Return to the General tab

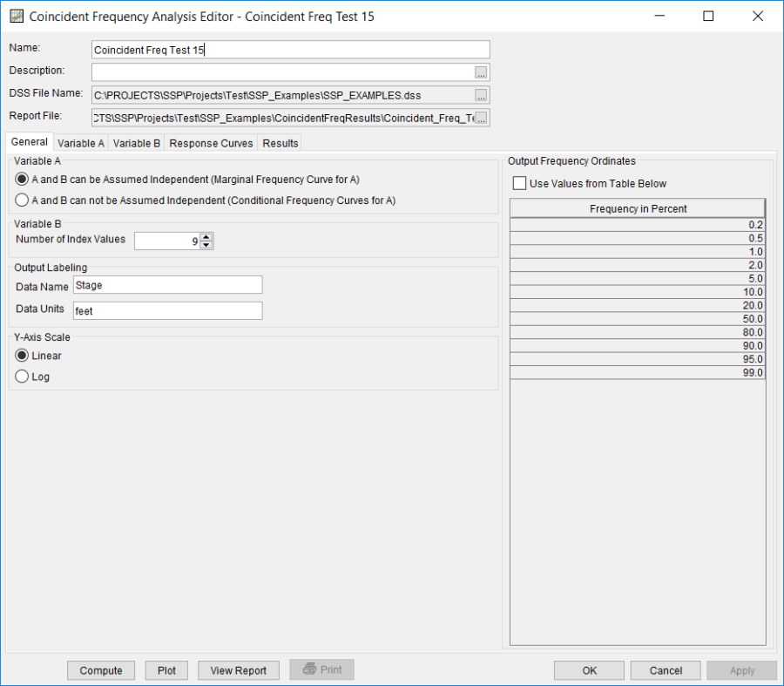pos(29,141)
